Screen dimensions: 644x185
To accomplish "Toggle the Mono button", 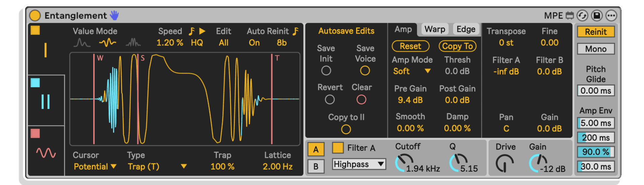I will coord(596,49).
